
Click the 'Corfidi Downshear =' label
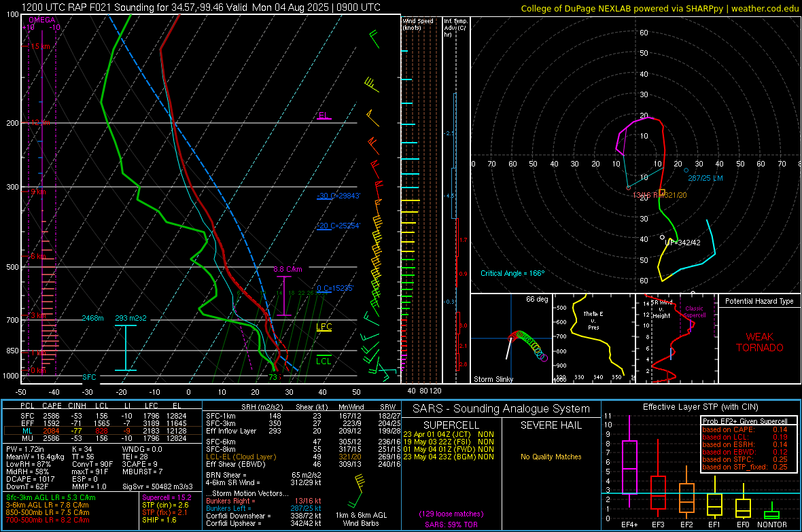click(x=239, y=516)
